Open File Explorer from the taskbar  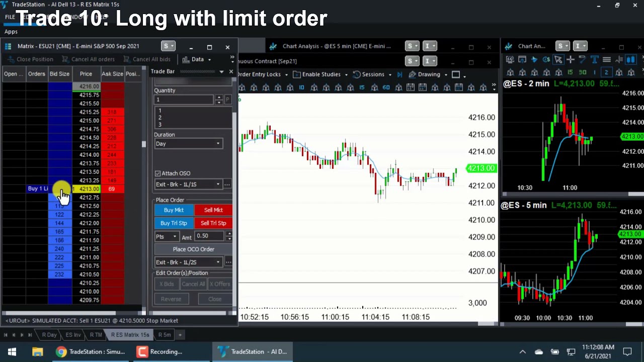click(x=37, y=351)
